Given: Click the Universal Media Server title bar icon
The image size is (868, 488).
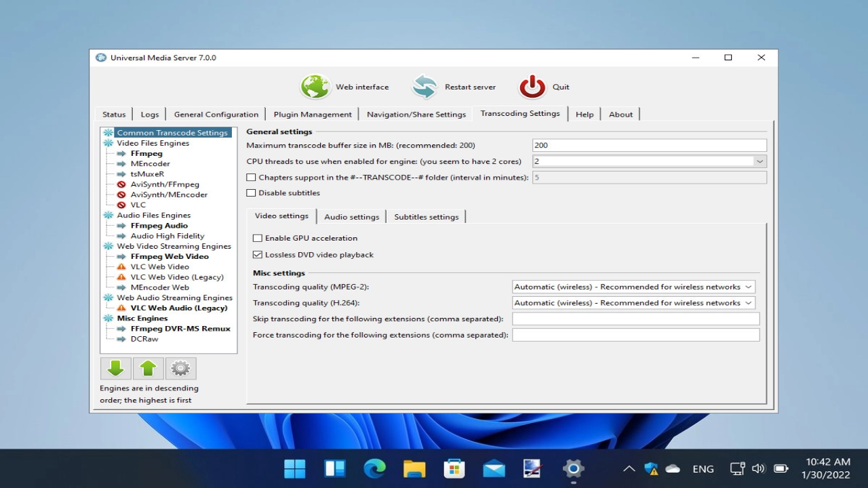Looking at the screenshot, I should pos(101,58).
